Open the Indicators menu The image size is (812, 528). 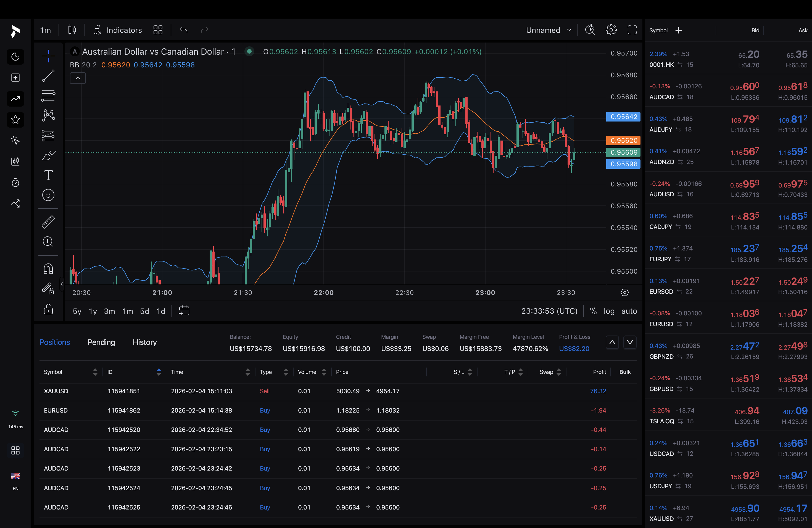pyautogui.click(x=118, y=30)
